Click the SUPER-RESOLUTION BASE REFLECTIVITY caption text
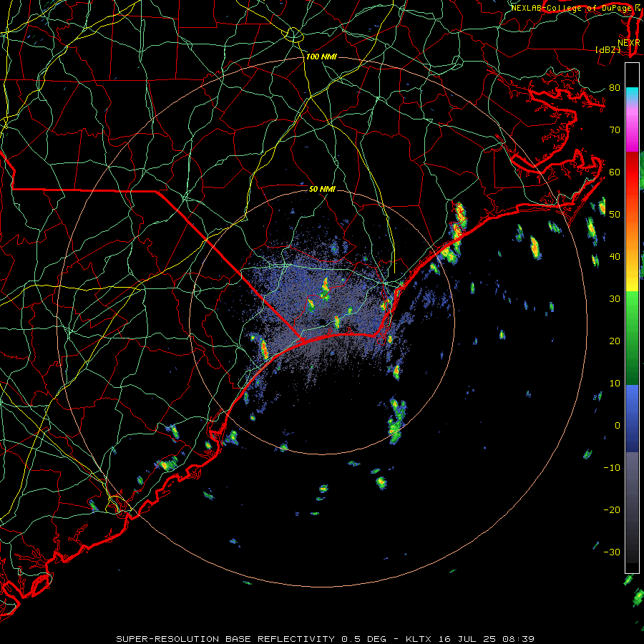644x644 pixels. 225,639
